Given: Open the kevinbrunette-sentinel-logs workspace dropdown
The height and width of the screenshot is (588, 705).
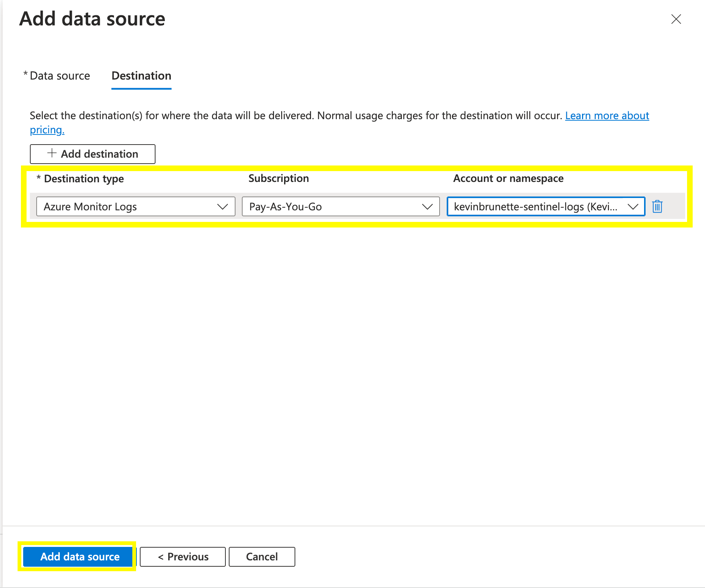Looking at the screenshot, I should 536,207.
